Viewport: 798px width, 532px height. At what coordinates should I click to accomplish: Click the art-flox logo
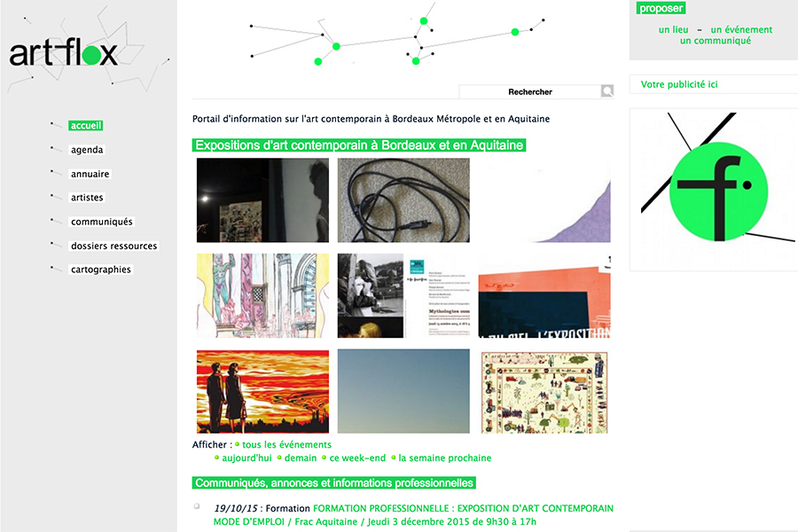[x=63, y=53]
